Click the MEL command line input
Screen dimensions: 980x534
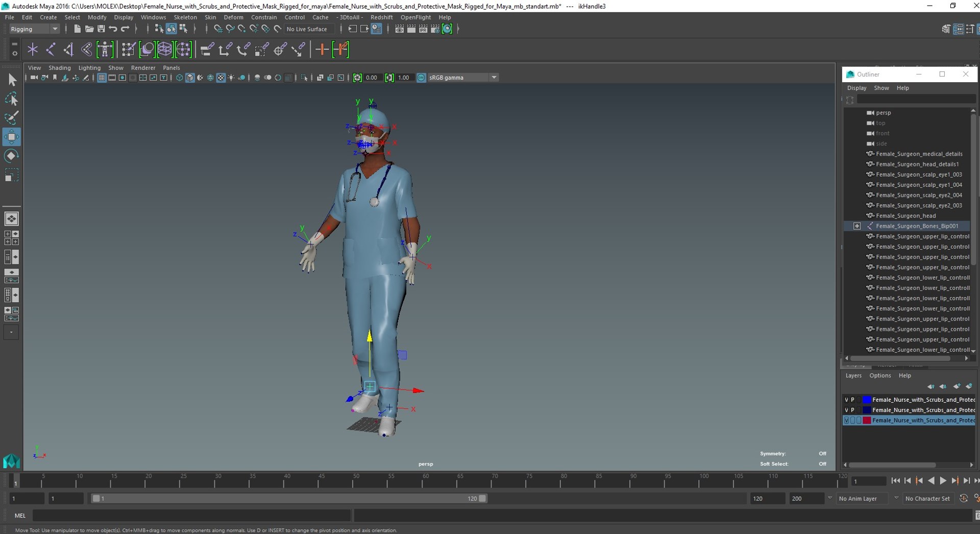point(192,516)
